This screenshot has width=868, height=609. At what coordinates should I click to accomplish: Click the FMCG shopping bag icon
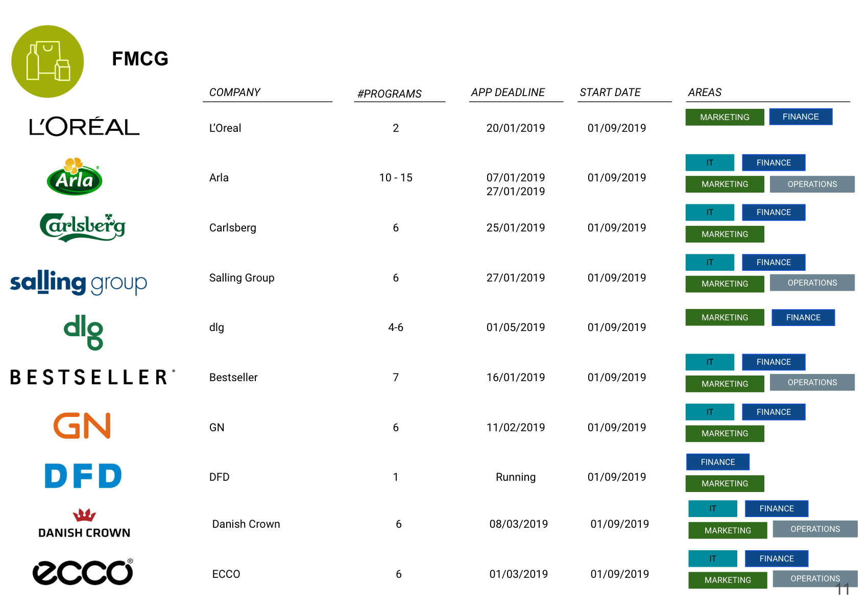click(x=47, y=61)
